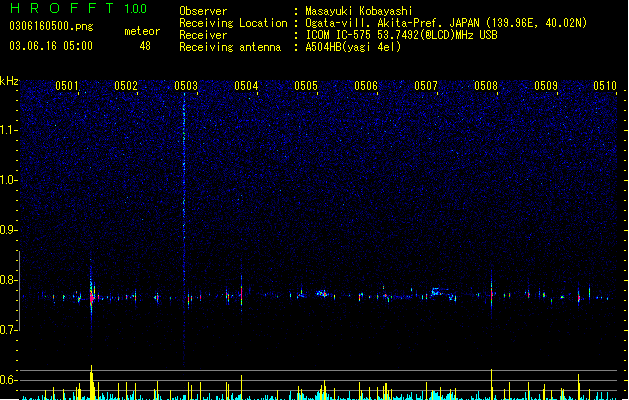
Task: Click the date 03.06.16 05:00 text
Action: pos(51,46)
